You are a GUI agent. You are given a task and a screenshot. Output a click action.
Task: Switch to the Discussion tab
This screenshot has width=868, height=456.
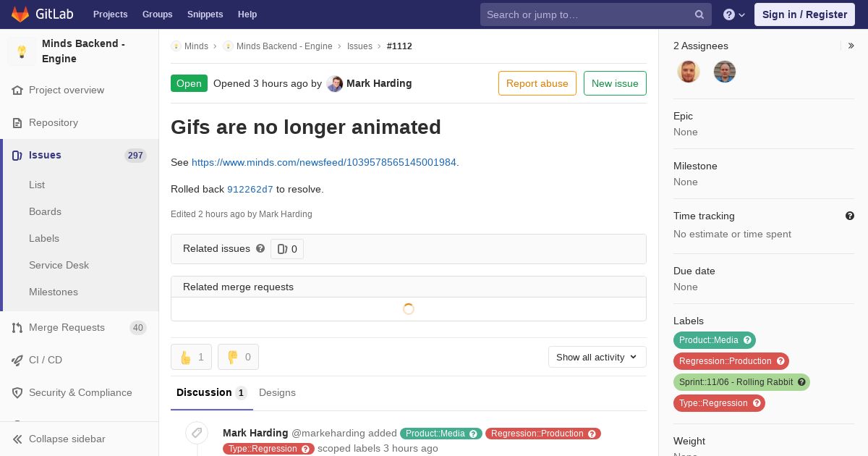pyautogui.click(x=212, y=393)
